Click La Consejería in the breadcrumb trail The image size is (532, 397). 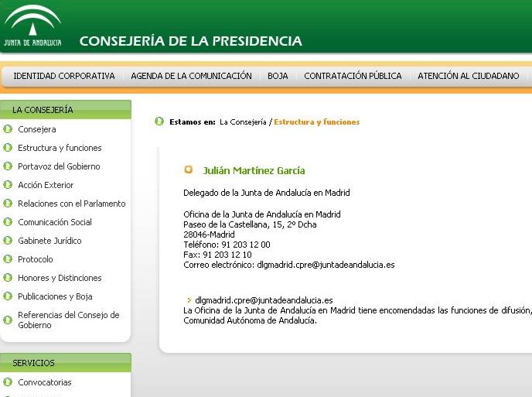[x=243, y=121]
